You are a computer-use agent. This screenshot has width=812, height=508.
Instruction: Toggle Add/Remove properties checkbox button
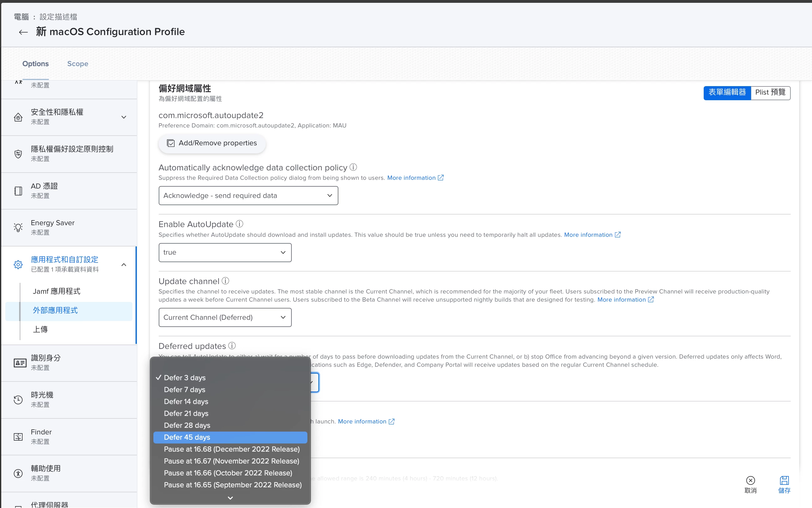212,143
